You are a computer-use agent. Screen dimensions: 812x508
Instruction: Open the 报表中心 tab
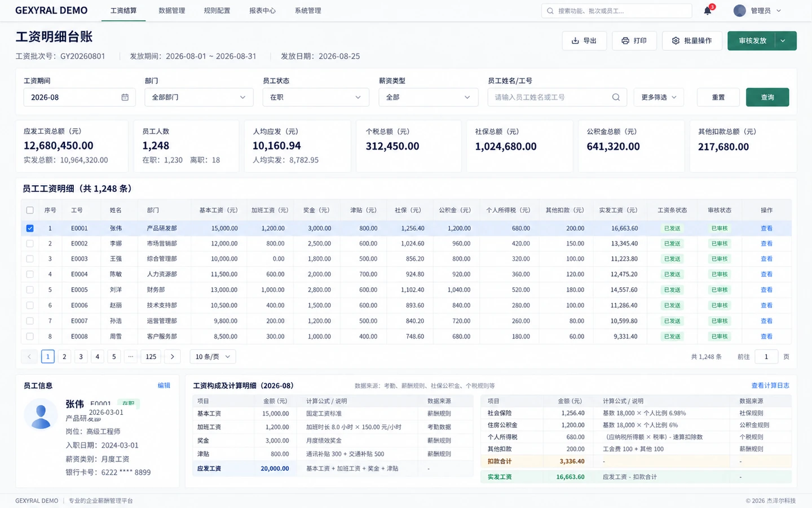click(x=262, y=11)
